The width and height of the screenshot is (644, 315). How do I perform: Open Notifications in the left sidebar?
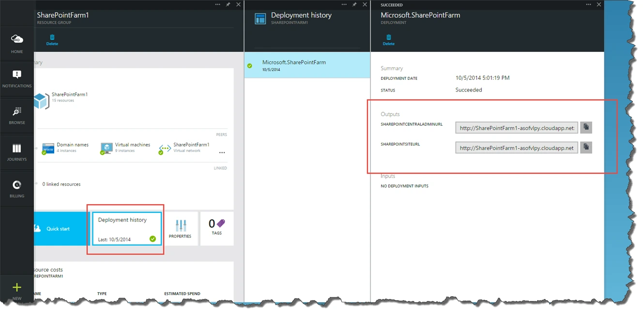(x=17, y=79)
